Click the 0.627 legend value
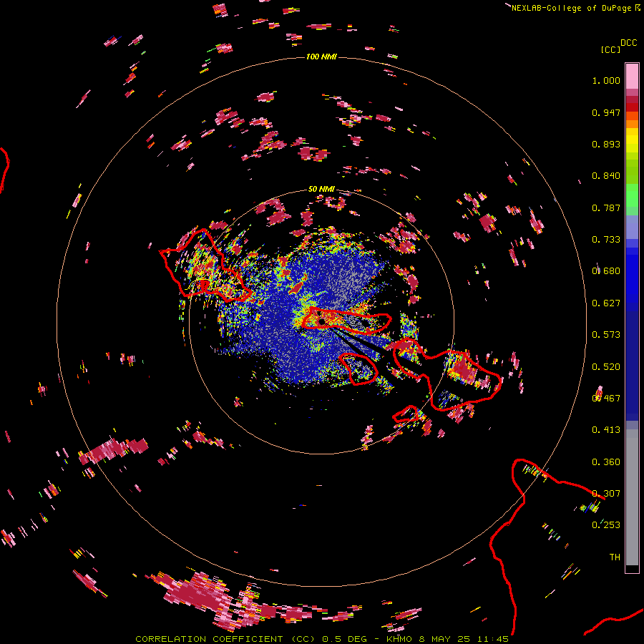Screen dimensions: 644x644 pyautogui.click(x=606, y=303)
